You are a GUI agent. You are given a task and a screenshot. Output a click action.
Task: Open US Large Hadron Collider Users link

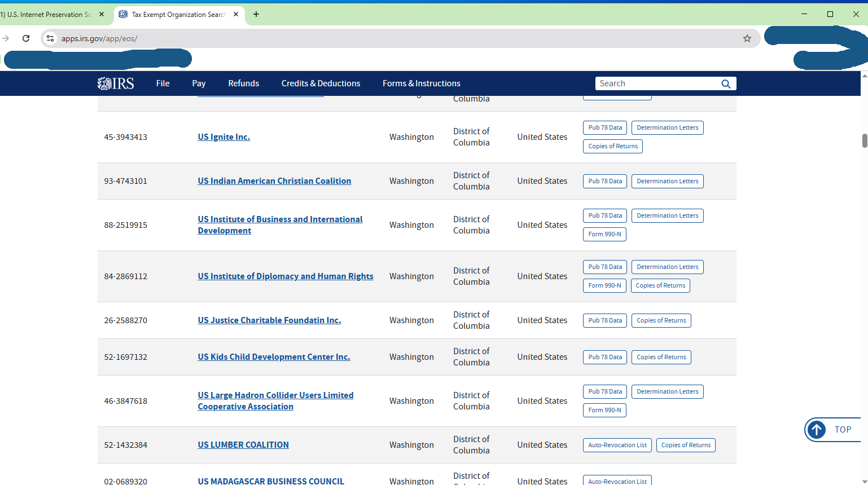[275, 401]
